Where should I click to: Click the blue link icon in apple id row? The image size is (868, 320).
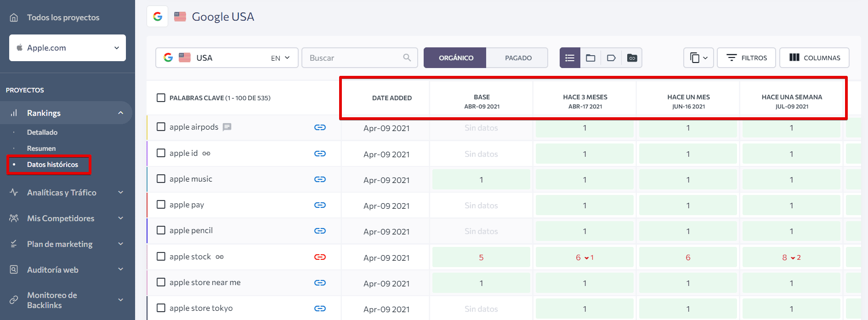pyautogui.click(x=320, y=154)
